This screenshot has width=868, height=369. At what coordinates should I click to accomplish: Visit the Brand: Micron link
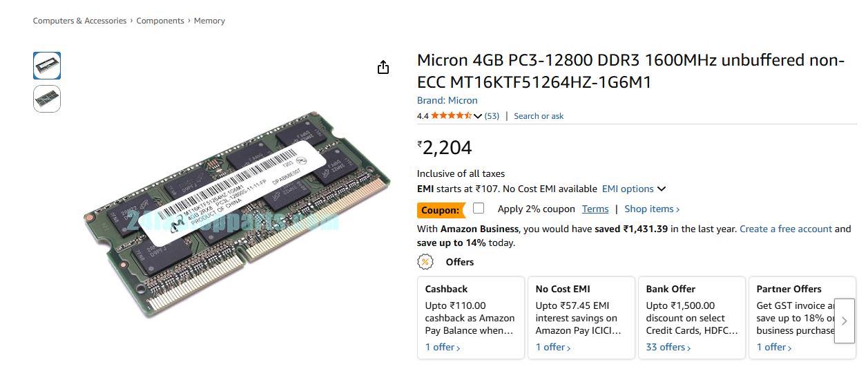[x=447, y=100]
